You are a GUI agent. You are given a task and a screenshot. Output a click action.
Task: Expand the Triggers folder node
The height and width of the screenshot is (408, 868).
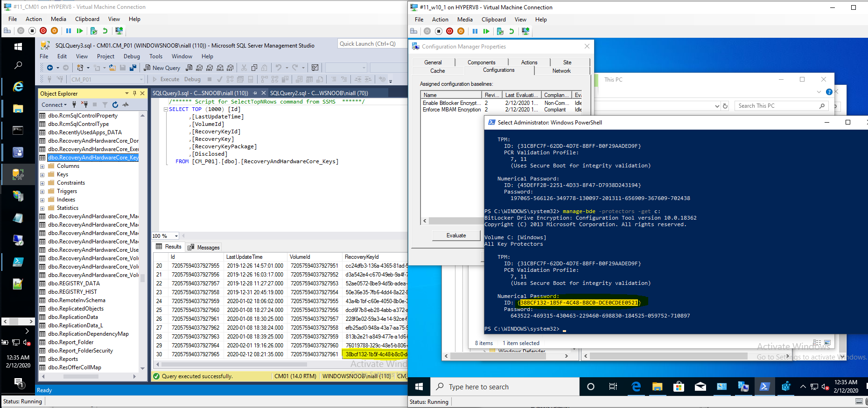(42, 192)
